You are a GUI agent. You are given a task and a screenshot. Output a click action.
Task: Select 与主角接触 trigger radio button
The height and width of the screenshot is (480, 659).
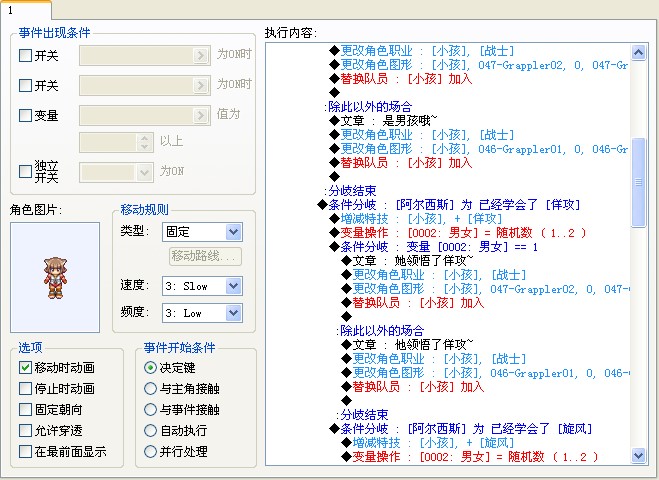[x=150, y=388]
